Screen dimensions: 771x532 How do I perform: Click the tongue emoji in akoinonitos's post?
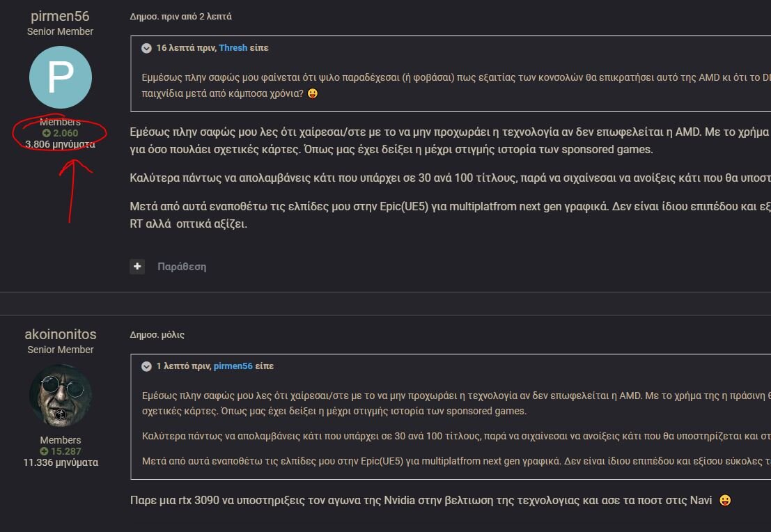[x=725, y=500]
